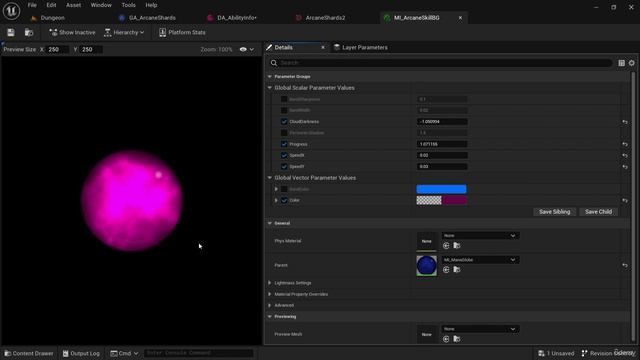640x360 pixels.
Task: Click the Unreal Engine logo icon
Action: tap(11, 11)
